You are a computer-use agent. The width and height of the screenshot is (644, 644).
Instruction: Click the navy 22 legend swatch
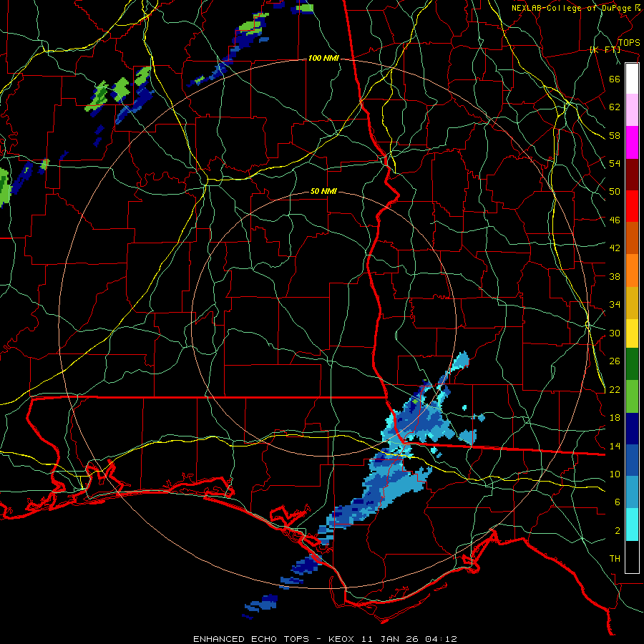tap(632, 429)
